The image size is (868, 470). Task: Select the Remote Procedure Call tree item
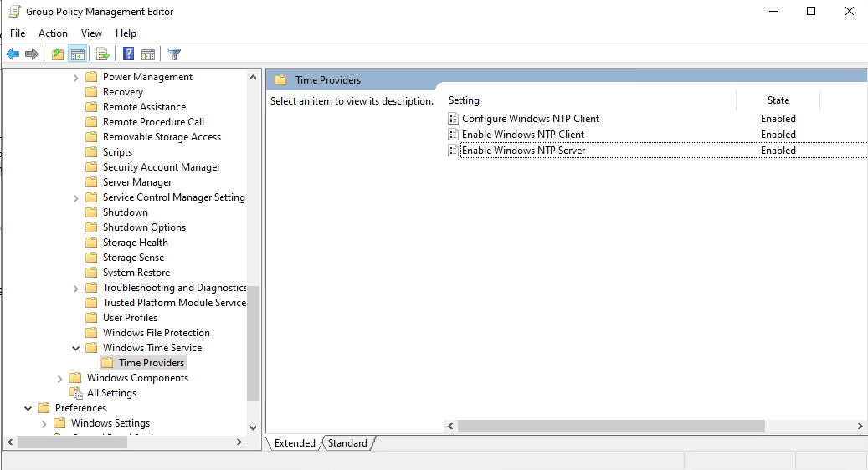point(153,121)
